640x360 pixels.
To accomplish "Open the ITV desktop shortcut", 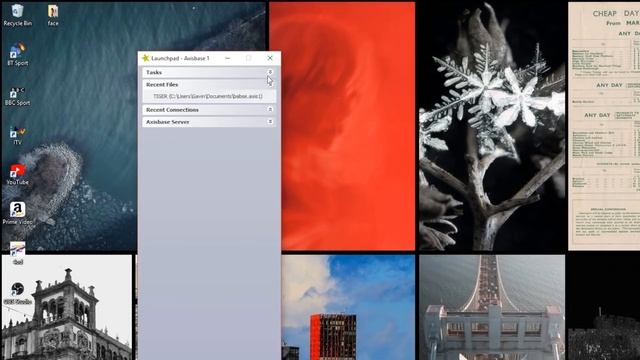I will 17,135.
